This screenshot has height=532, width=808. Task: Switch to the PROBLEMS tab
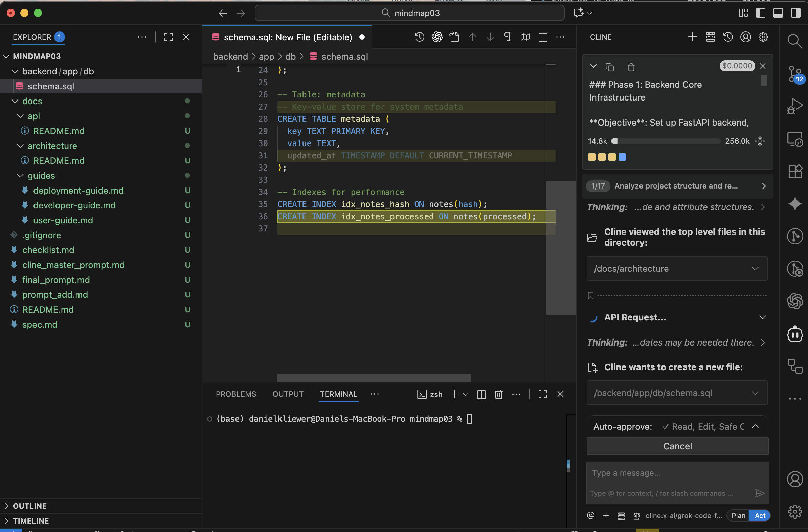pyautogui.click(x=235, y=394)
